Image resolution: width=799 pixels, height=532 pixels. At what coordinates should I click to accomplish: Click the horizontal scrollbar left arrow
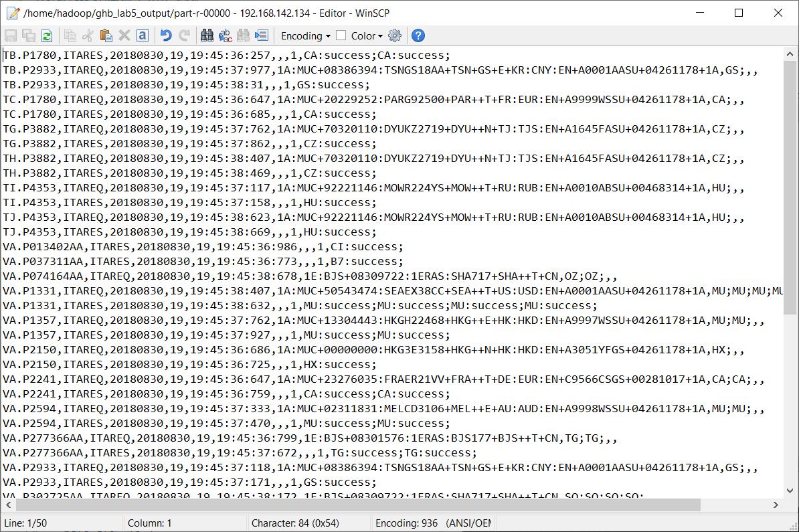coord(8,505)
